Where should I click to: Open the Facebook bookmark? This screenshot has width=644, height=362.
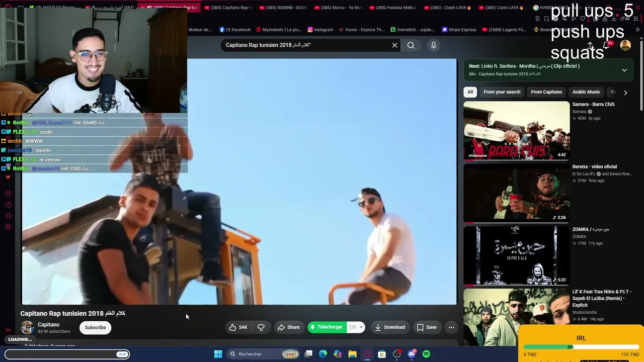[235, 30]
